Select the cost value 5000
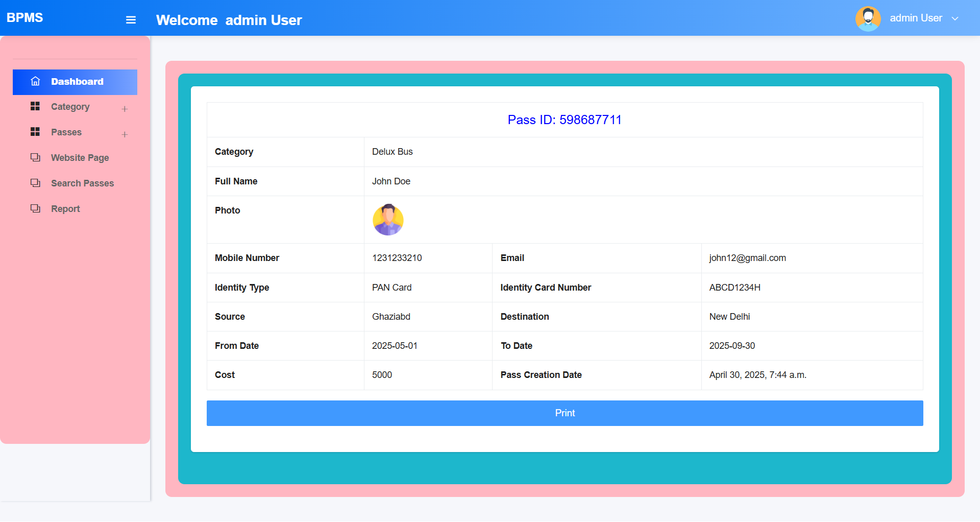Image resolution: width=980 pixels, height=522 pixels. [x=382, y=375]
